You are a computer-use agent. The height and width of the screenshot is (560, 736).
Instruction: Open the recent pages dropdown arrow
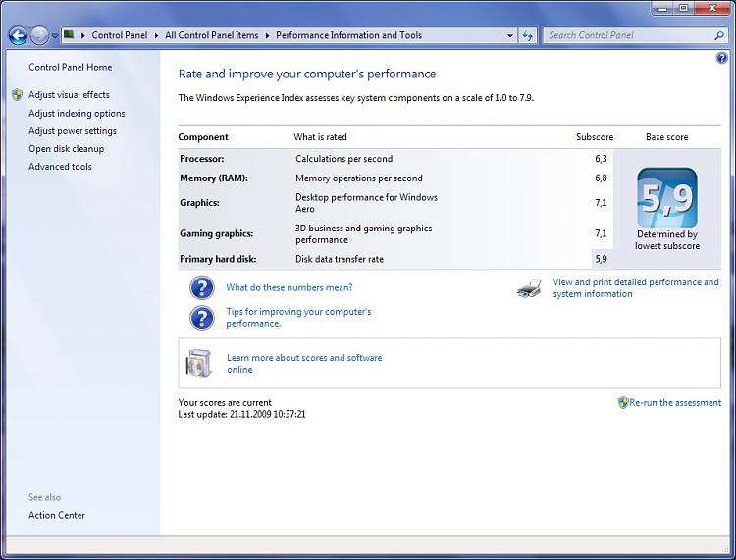click(54, 35)
